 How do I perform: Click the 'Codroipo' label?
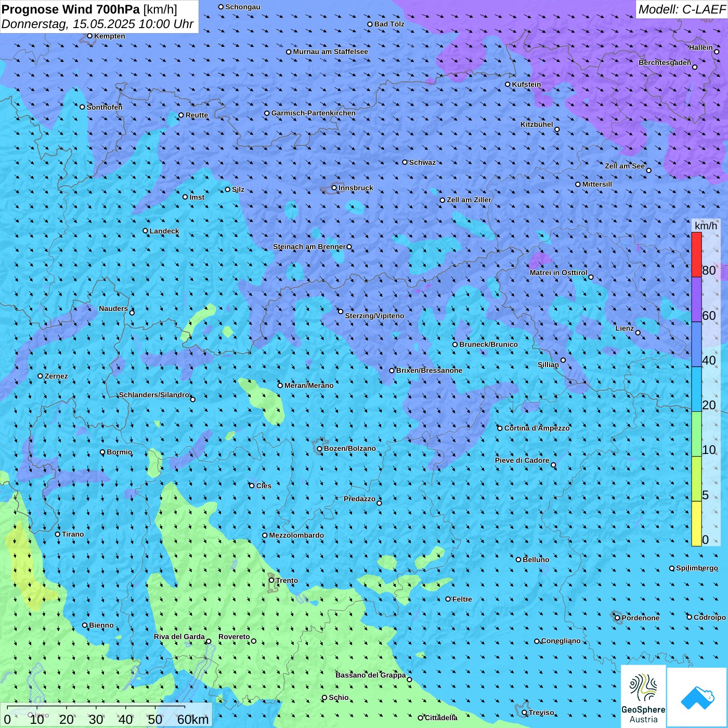click(x=710, y=617)
